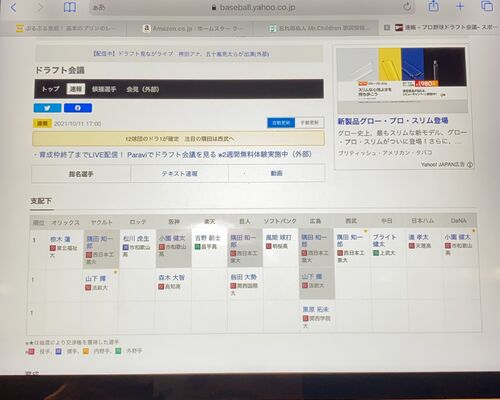Viewport: 500px width, 400px height.
Task: Open player 吉野 創士 under 楽天
Action: coord(207,238)
